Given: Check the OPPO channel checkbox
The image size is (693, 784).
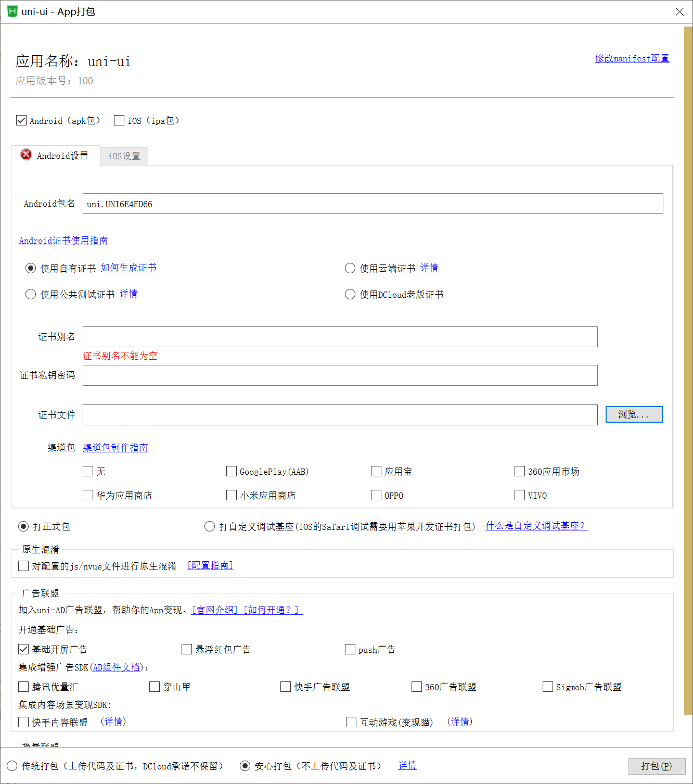Looking at the screenshot, I should tap(376, 496).
